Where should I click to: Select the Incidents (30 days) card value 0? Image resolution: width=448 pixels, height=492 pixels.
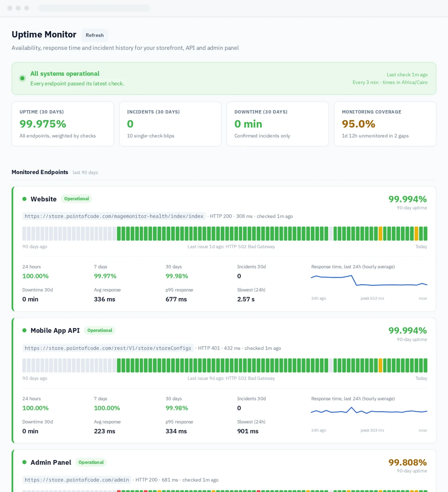(x=130, y=124)
